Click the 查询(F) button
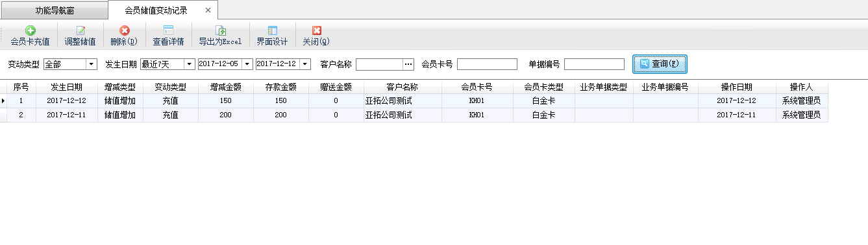 [660, 64]
